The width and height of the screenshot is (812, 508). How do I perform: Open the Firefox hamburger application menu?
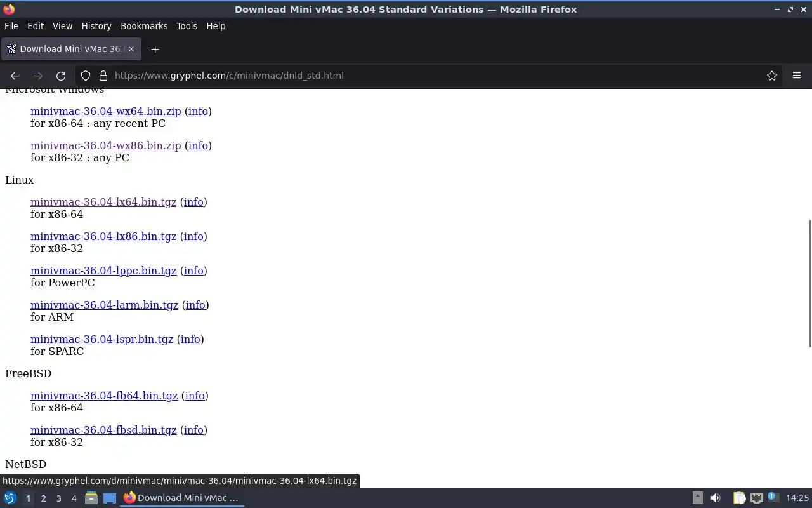pyautogui.click(x=797, y=76)
